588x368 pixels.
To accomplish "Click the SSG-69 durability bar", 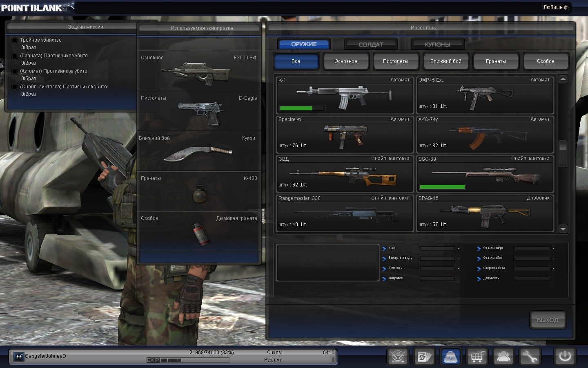I will (442, 187).
